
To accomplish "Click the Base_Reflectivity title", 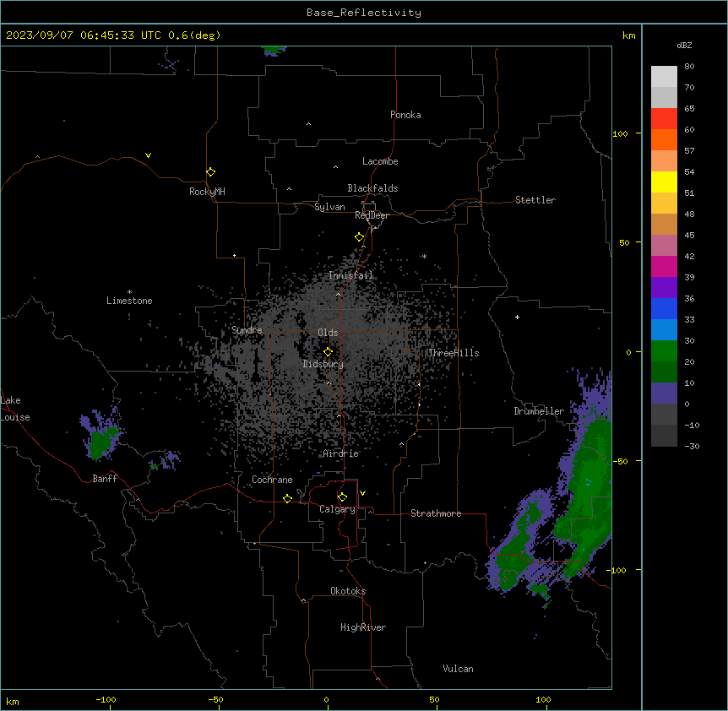I will coord(363,13).
